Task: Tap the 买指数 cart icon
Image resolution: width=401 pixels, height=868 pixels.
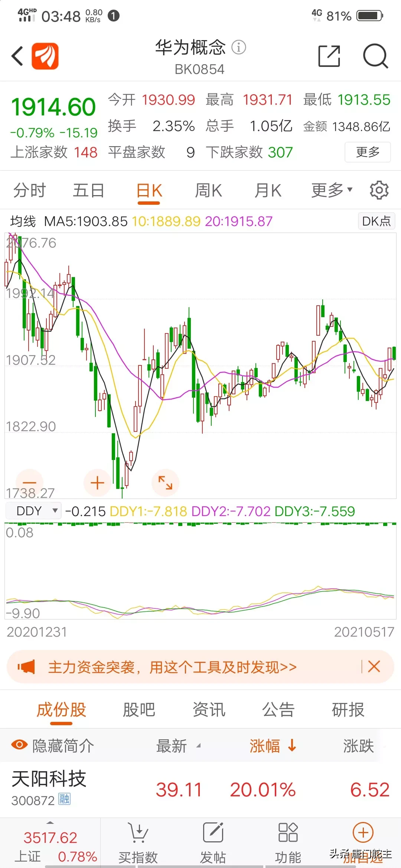Action: pyautogui.click(x=138, y=832)
